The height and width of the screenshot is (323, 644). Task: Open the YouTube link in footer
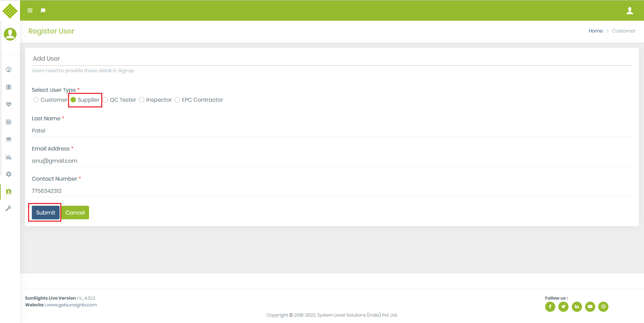[x=590, y=307]
